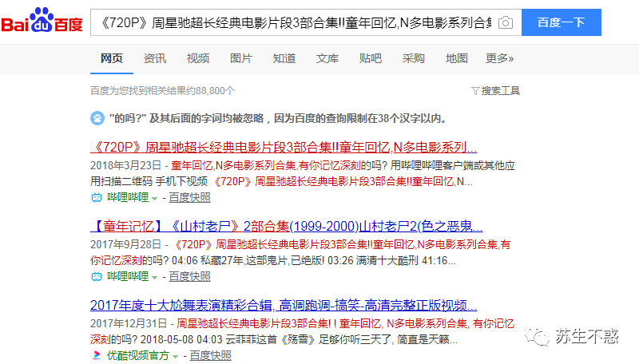Click the date 2017年12月31日

[129, 323]
